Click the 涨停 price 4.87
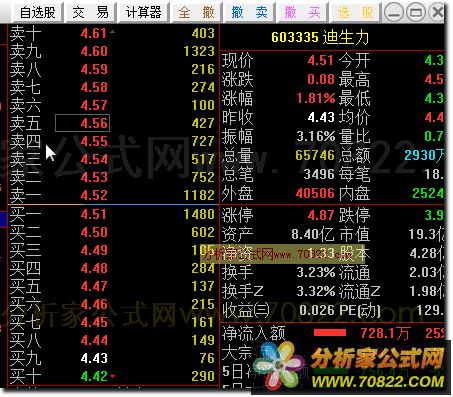 [x=321, y=215]
